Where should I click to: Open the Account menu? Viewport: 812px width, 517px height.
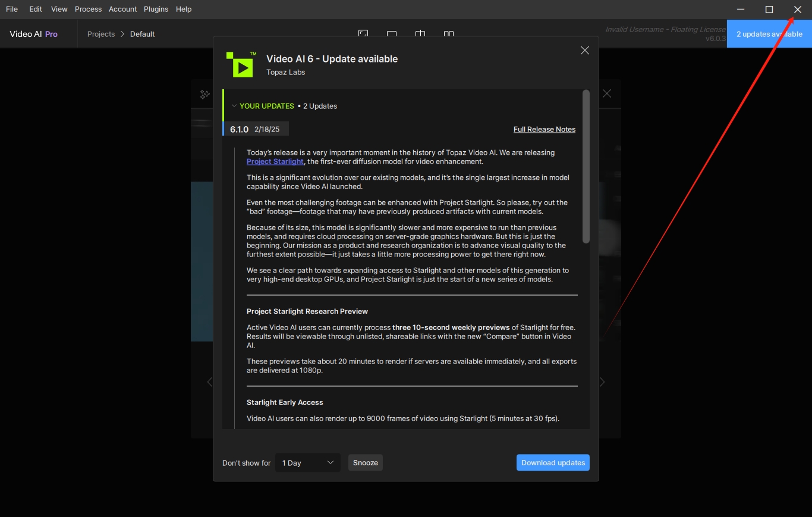coord(122,9)
